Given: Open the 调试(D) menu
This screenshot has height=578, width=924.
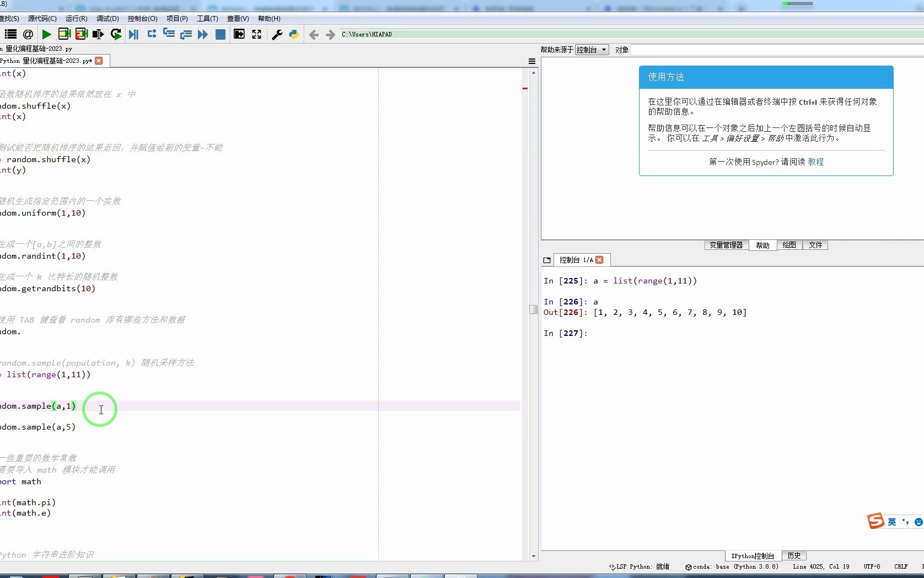Looking at the screenshot, I should pos(108,19).
